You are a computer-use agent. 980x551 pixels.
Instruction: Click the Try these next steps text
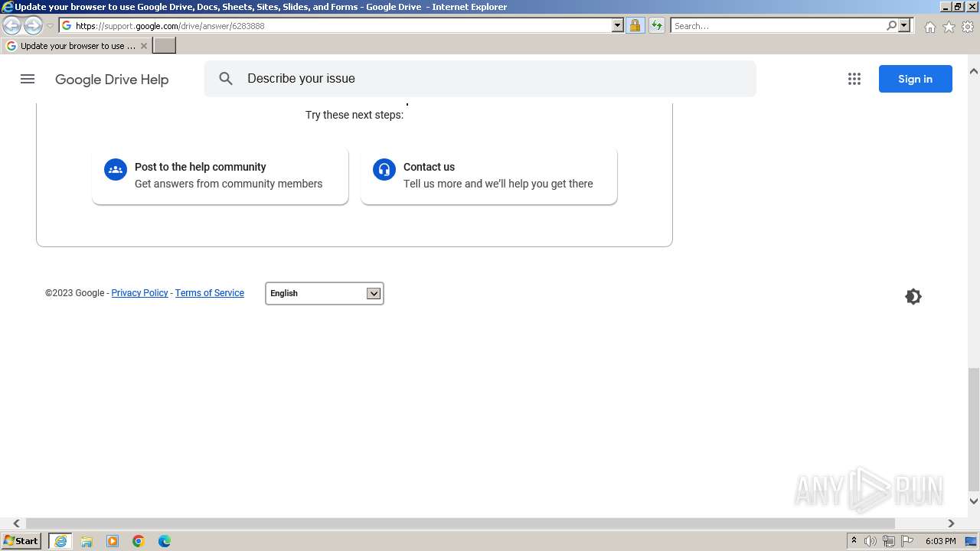coord(354,115)
